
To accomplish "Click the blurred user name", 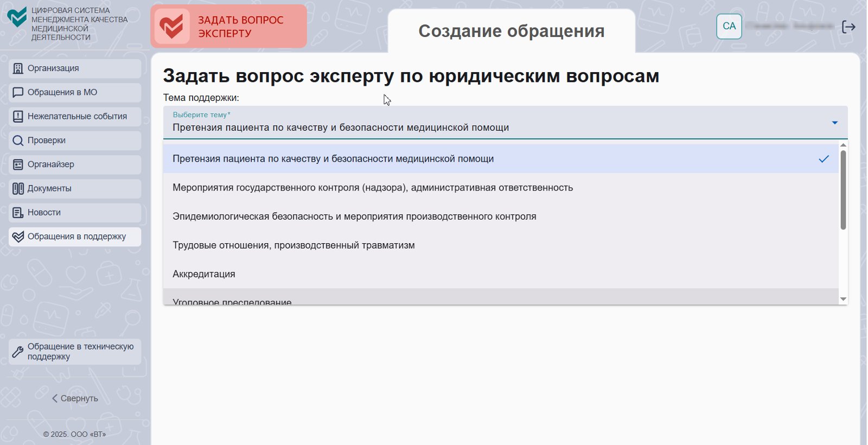I will pos(789,26).
